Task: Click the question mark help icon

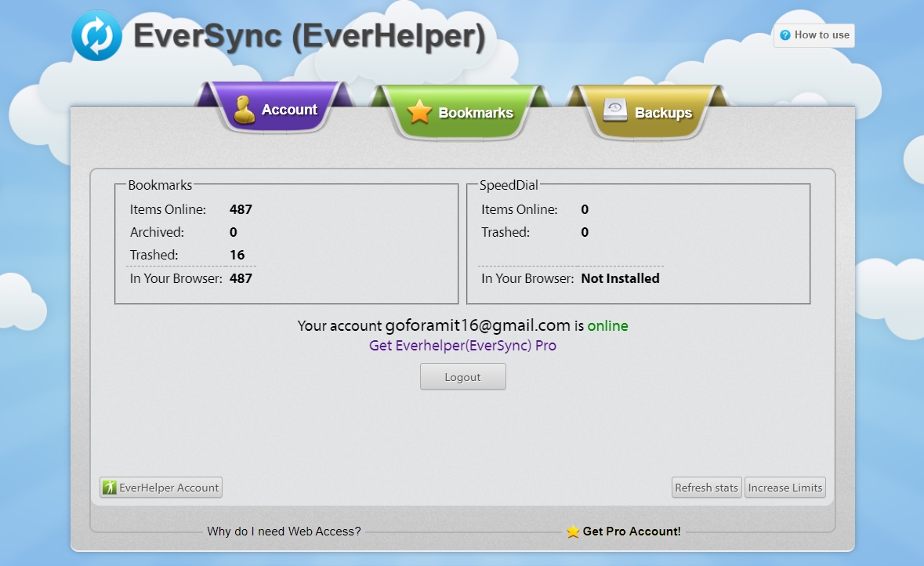Action: [785, 35]
